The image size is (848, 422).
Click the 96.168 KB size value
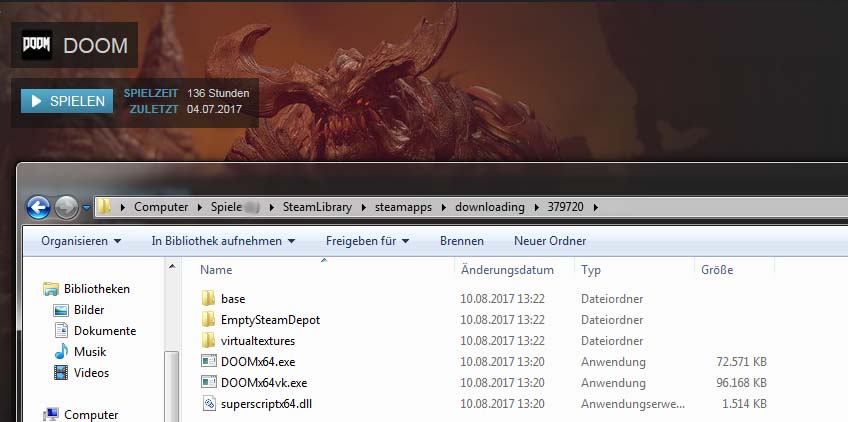coord(741,383)
